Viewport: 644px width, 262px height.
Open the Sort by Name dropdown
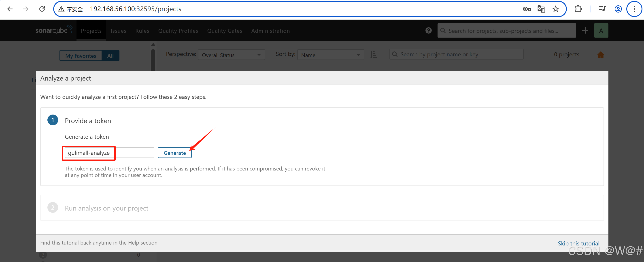(330, 55)
